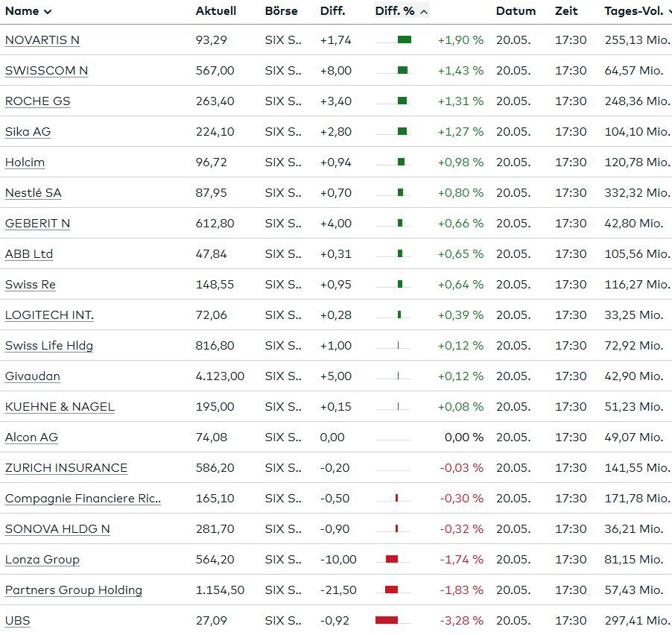
Task: Open the ROCHE GS stock link
Action: pos(38,101)
